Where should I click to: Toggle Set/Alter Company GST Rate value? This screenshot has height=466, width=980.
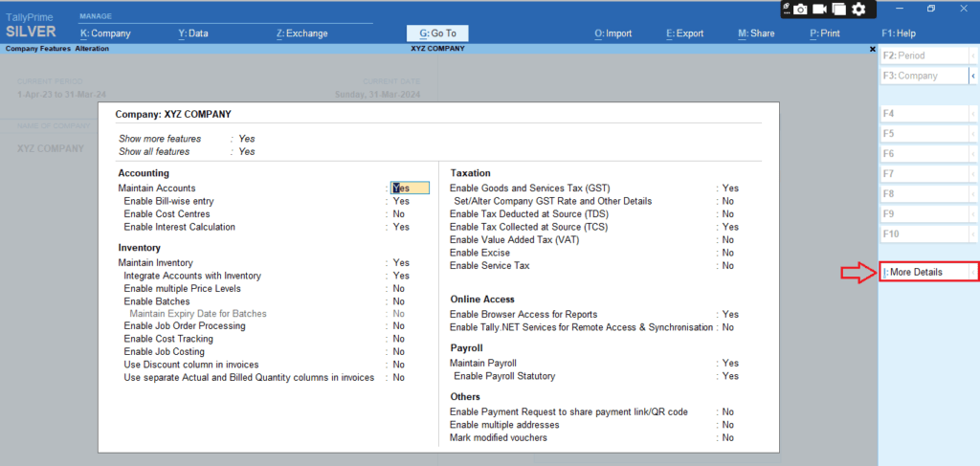point(728,201)
